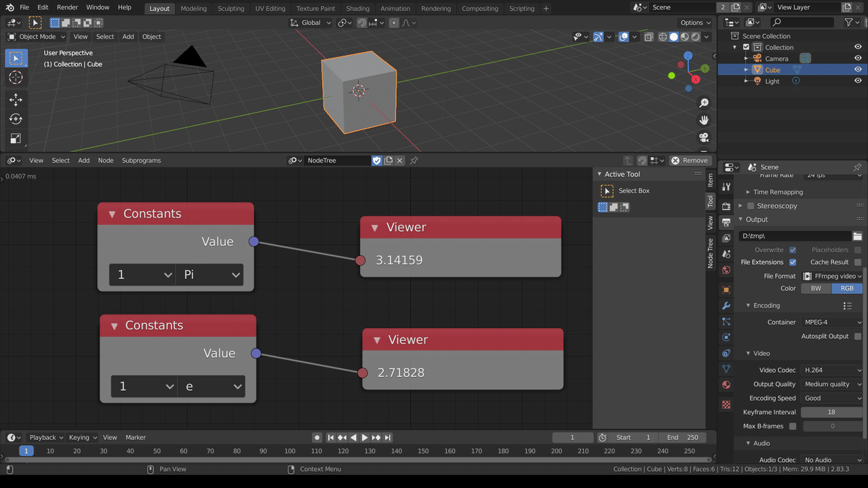Collapse the Encoding subpanel
This screenshot has width=868, height=488.
[748, 306]
